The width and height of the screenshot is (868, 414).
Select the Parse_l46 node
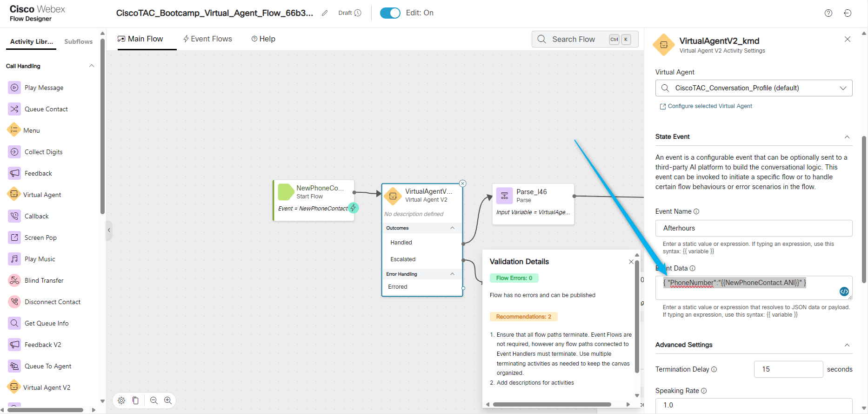(x=533, y=204)
